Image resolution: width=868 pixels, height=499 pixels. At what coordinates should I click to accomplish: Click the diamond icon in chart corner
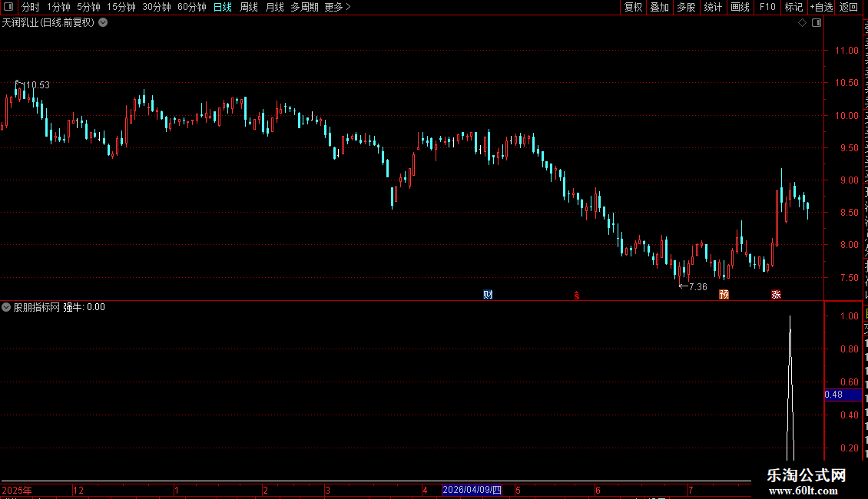[802, 23]
